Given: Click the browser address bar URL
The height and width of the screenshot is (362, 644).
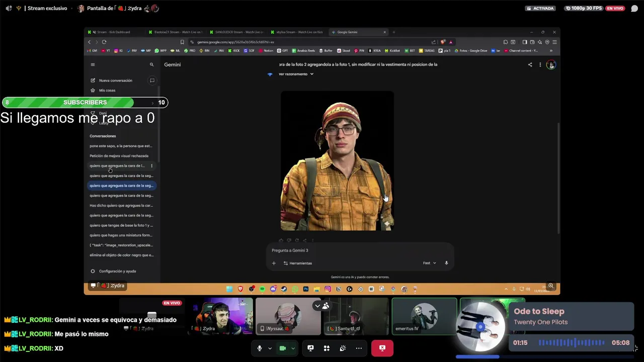Looking at the screenshot, I should pyautogui.click(x=235, y=42).
